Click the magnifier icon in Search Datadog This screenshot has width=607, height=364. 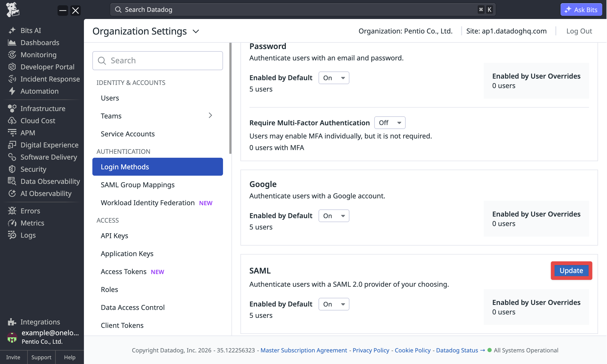click(x=118, y=10)
